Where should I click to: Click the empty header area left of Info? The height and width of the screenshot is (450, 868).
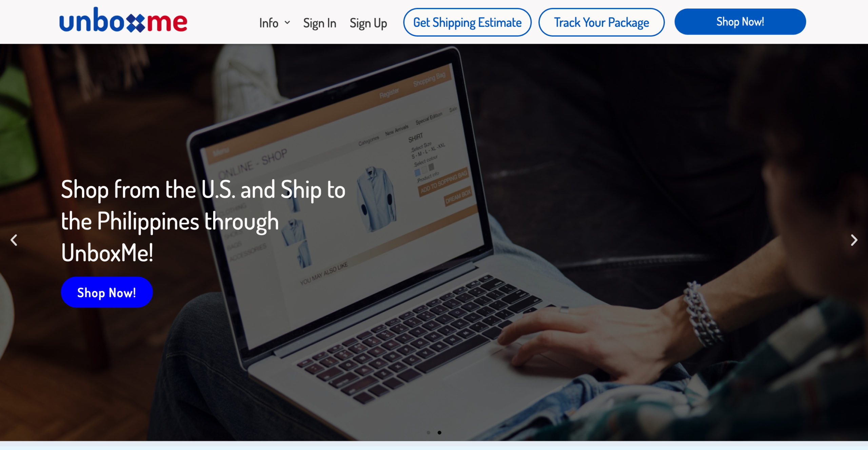coord(222,22)
